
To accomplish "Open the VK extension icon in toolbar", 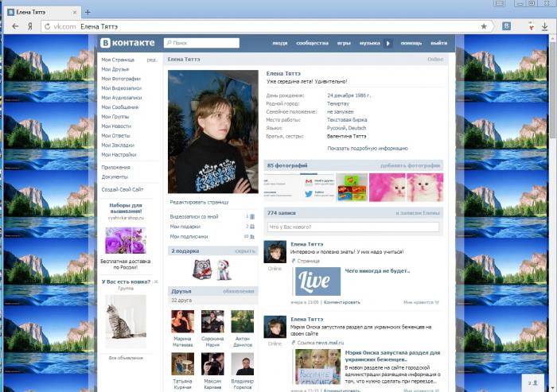I will pos(507,26).
